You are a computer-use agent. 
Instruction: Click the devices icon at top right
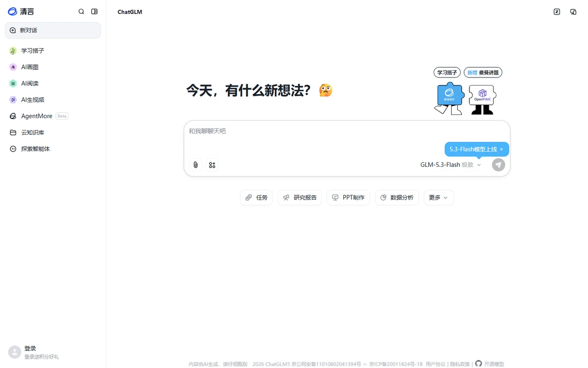point(573,12)
